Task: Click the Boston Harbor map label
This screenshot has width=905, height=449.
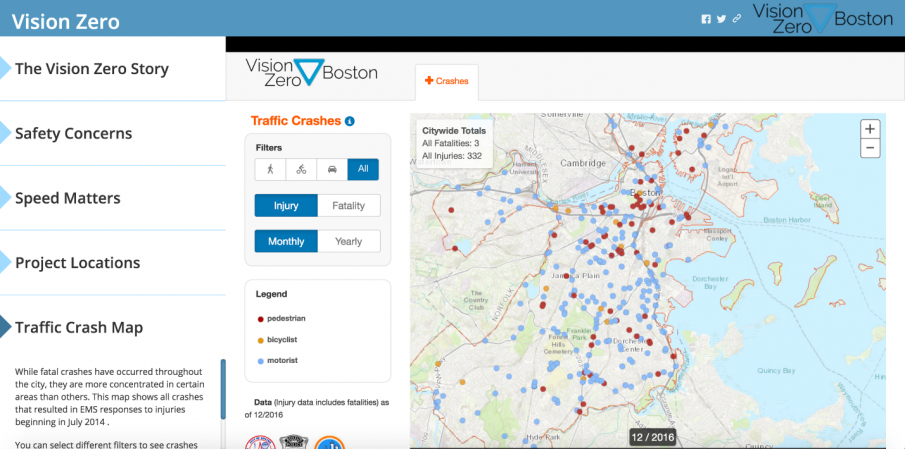Action: pos(787,220)
